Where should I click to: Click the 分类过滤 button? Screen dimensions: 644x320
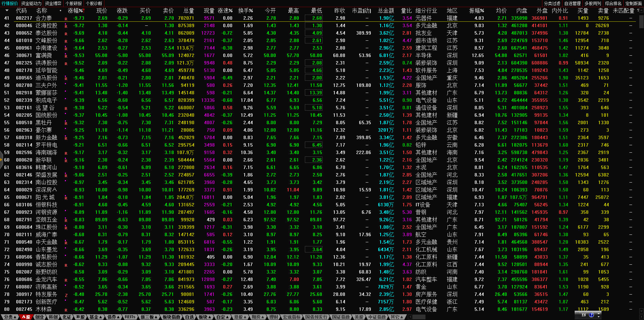tap(552, 3)
